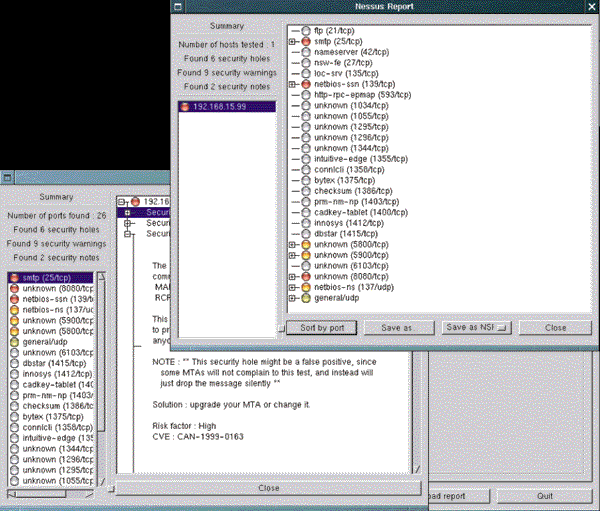Click the orange warning icon for unknown (5800/tcp) in report tree
The height and width of the screenshot is (511, 600).
[x=305, y=244]
